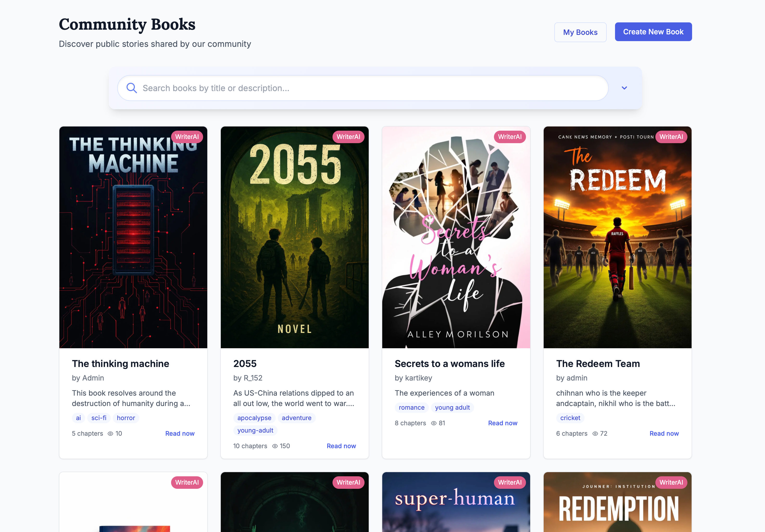Click author 'by admin' on Redeem Team
Image resolution: width=765 pixels, height=532 pixels.
click(572, 378)
